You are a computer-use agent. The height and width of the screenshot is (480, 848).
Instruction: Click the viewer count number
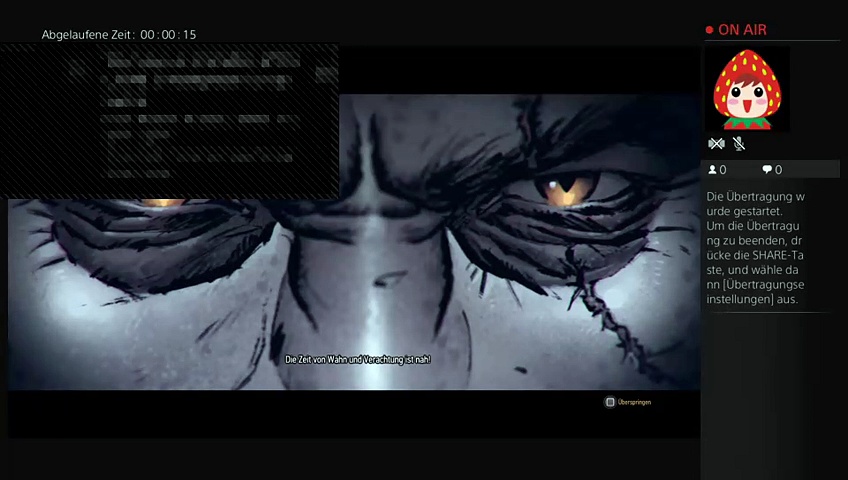point(723,170)
